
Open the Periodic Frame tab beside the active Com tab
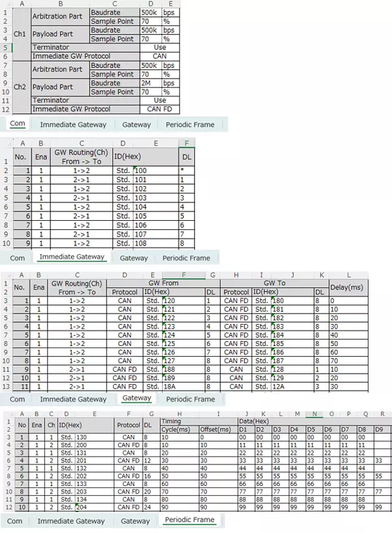pos(189,124)
